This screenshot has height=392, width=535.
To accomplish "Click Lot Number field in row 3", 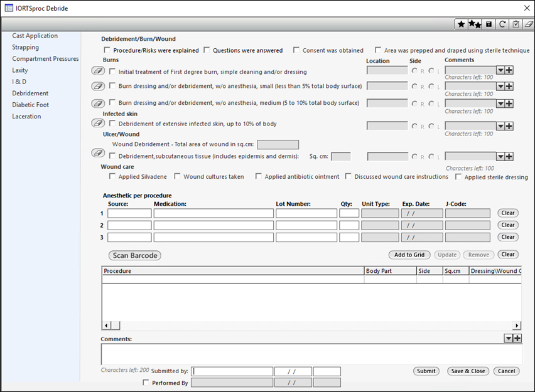I will (306, 237).
